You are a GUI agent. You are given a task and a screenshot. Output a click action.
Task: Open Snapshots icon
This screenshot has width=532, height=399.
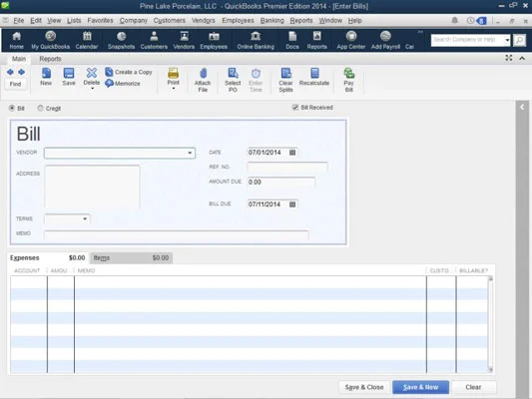tap(121, 40)
